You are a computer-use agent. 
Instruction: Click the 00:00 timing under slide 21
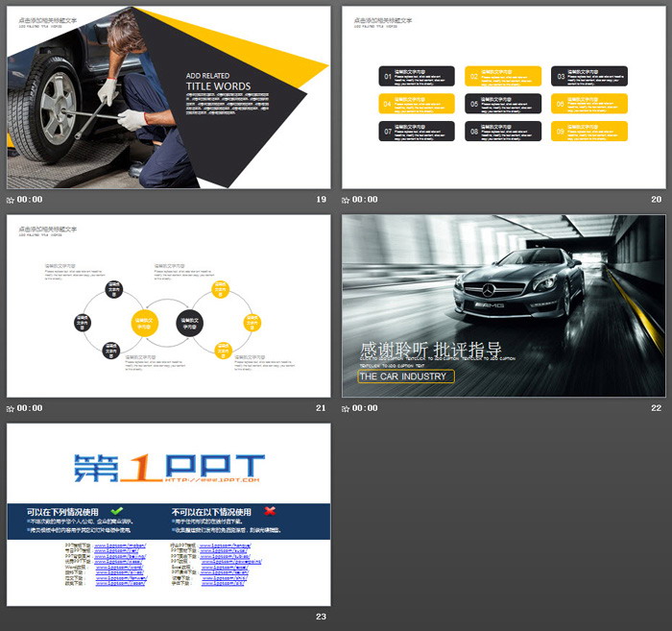tap(30, 408)
